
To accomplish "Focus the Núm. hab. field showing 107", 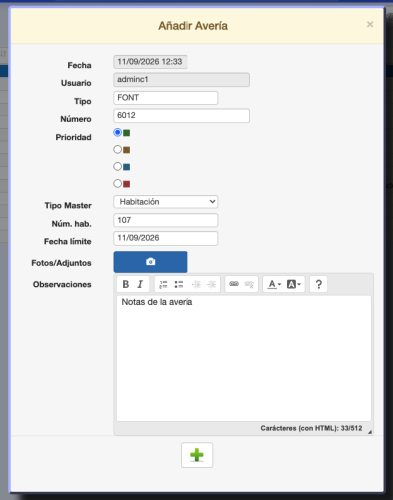I will [166, 220].
